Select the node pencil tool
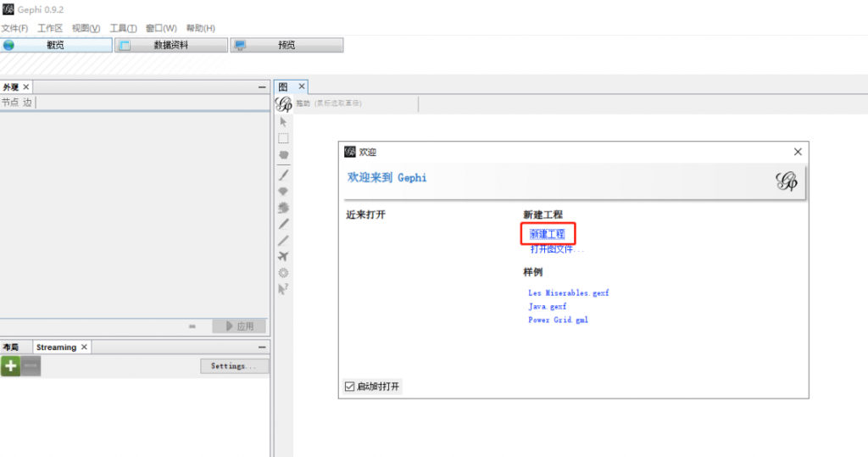 283,224
